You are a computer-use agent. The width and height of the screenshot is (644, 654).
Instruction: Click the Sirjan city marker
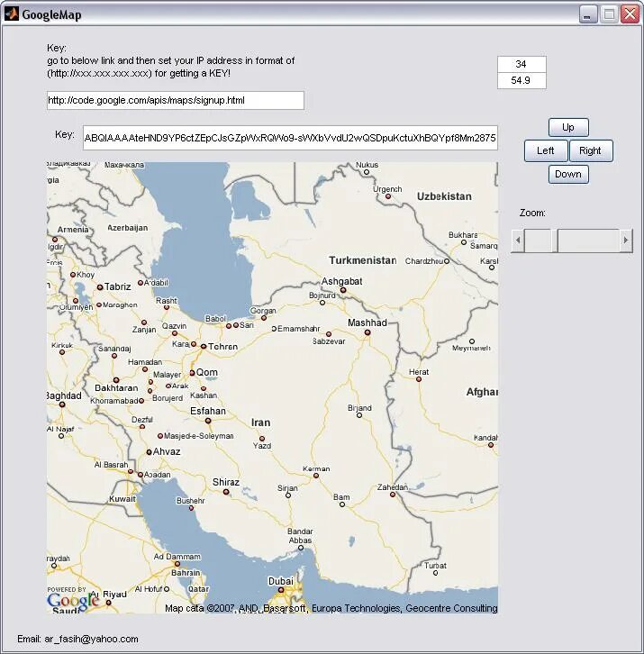[288, 495]
